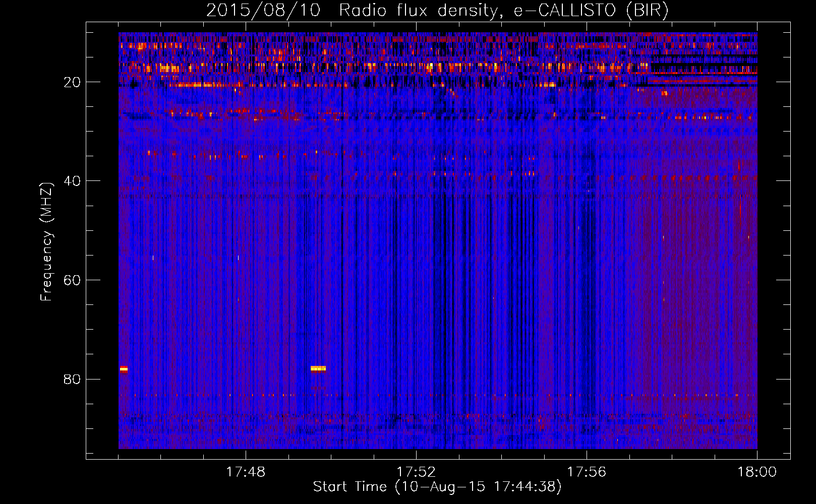
Task: Click the 17:48 time tick label
Action: pos(246,472)
